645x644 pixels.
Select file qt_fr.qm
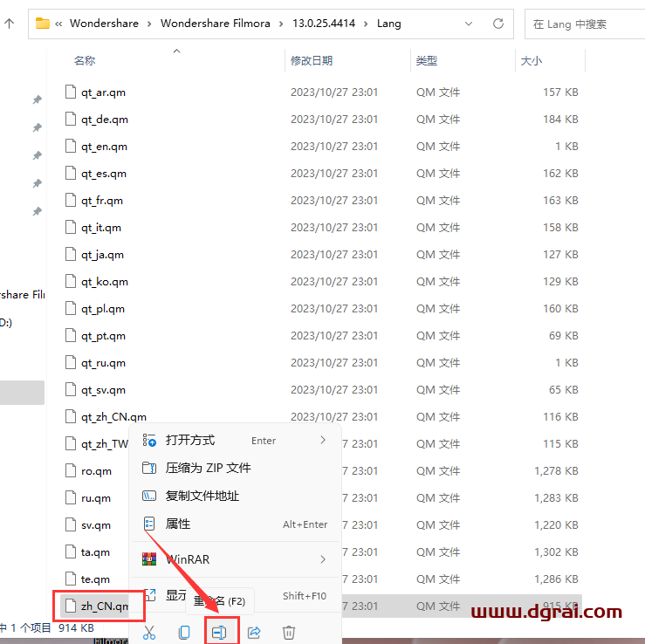[x=102, y=201]
